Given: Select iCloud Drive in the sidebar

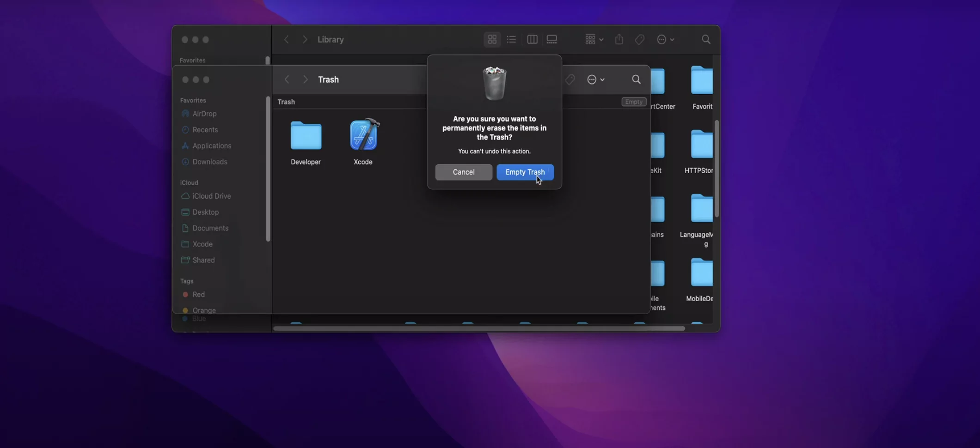Looking at the screenshot, I should (x=211, y=196).
